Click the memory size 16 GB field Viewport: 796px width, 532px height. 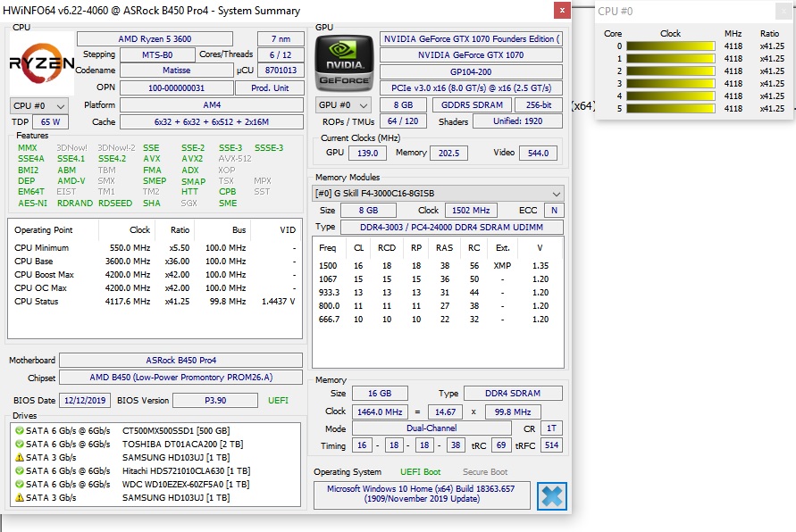point(380,393)
